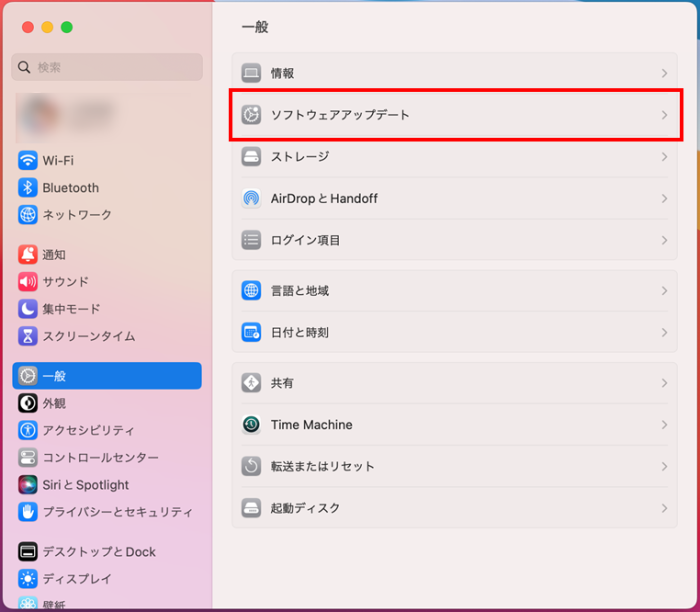The height and width of the screenshot is (612, 700).
Task: Click the 集中モード moon icon
Action: (28, 309)
